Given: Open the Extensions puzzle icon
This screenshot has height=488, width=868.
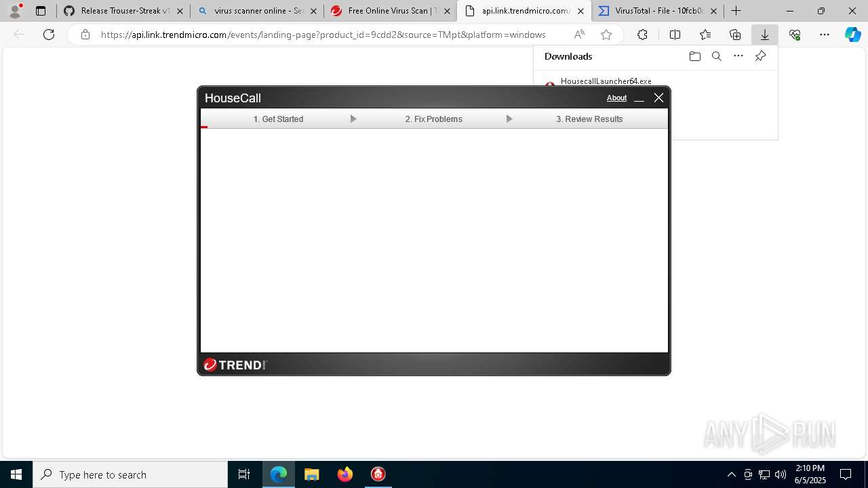Looking at the screenshot, I should click(642, 35).
